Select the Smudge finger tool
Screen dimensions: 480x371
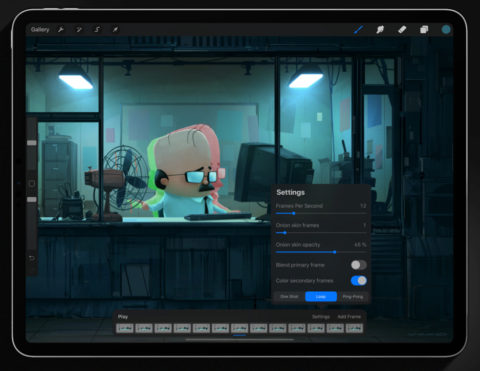click(380, 30)
